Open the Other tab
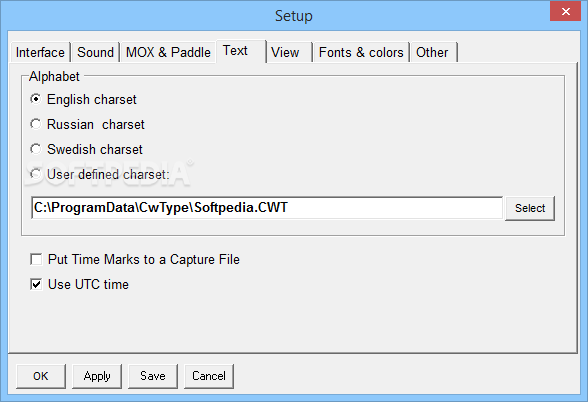The height and width of the screenshot is (402, 588). click(x=434, y=52)
